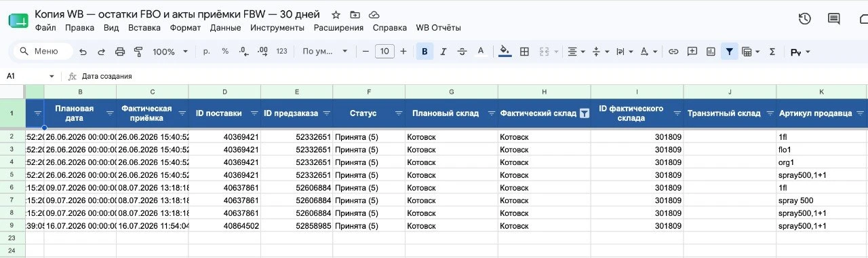Increase decimal places
The image size is (868, 258).
click(x=262, y=51)
